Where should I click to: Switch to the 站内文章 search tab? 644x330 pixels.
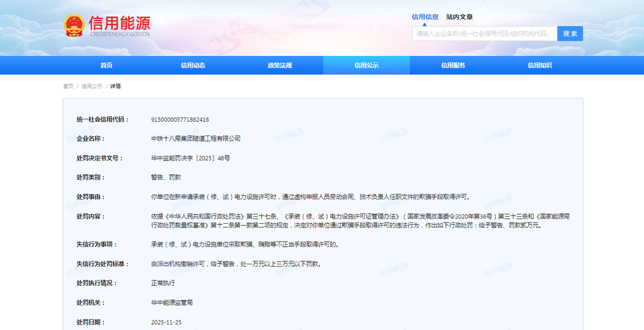pyautogui.click(x=460, y=17)
